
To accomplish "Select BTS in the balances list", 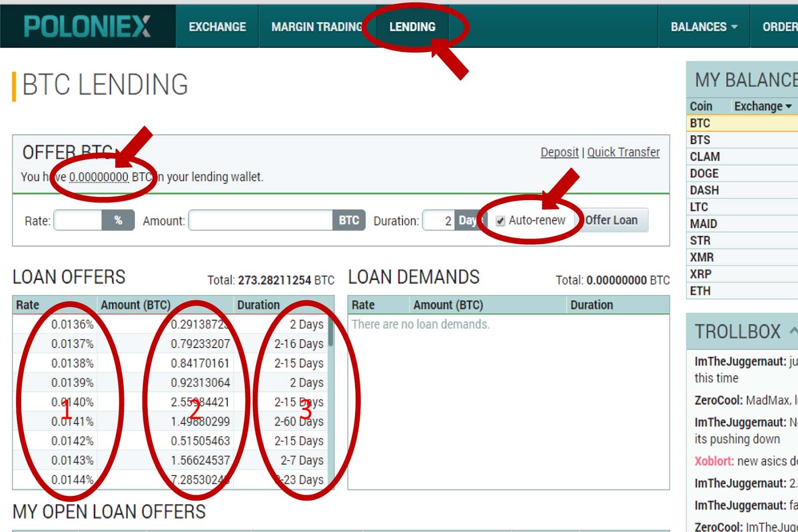I will (742, 140).
